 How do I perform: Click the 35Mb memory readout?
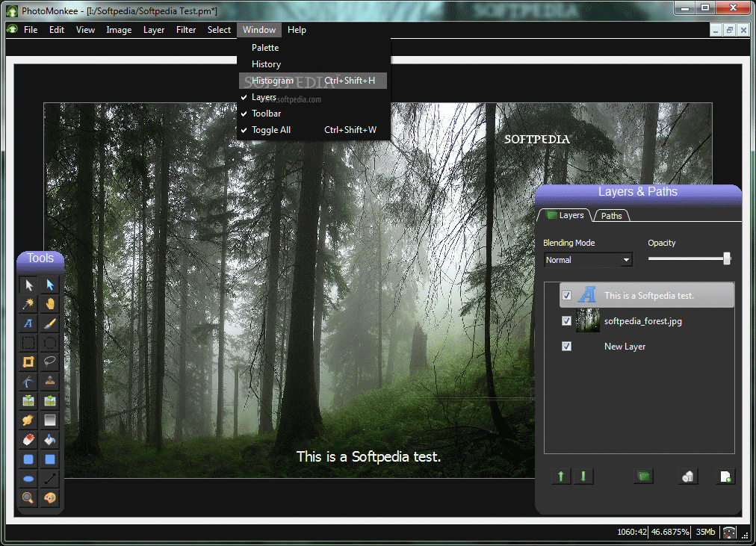pyautogui.click(x=705, y=532)
